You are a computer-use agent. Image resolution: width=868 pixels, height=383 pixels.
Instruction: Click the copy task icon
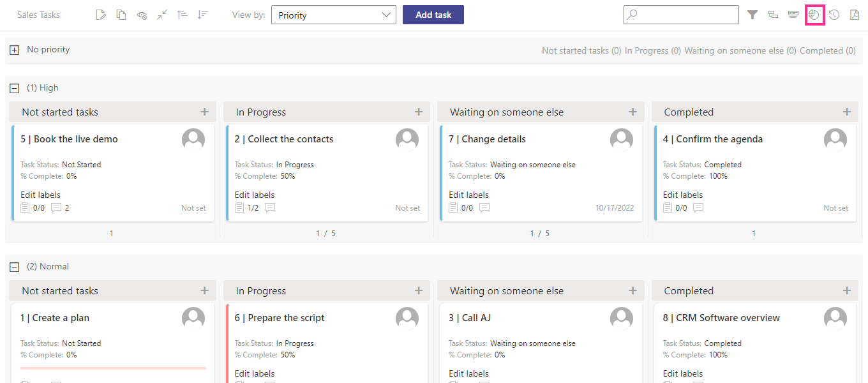121,14
